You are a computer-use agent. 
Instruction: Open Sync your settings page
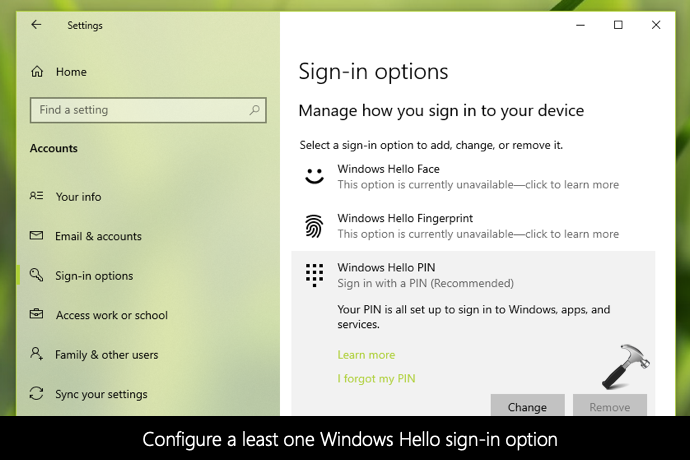pos(101,394)
